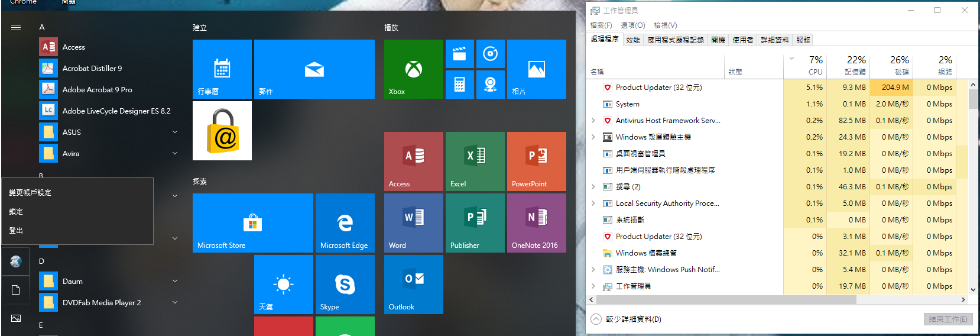Open the Camera small tile

coord(491,85)
